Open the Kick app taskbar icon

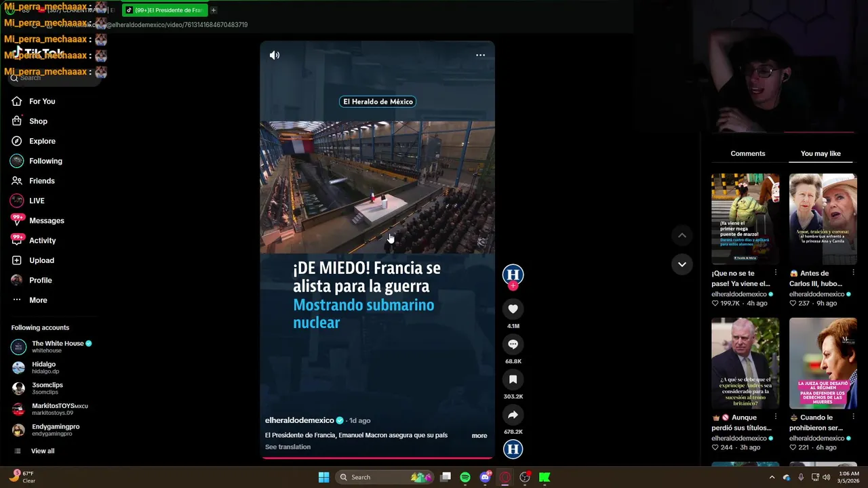click(x=545, y=477)
